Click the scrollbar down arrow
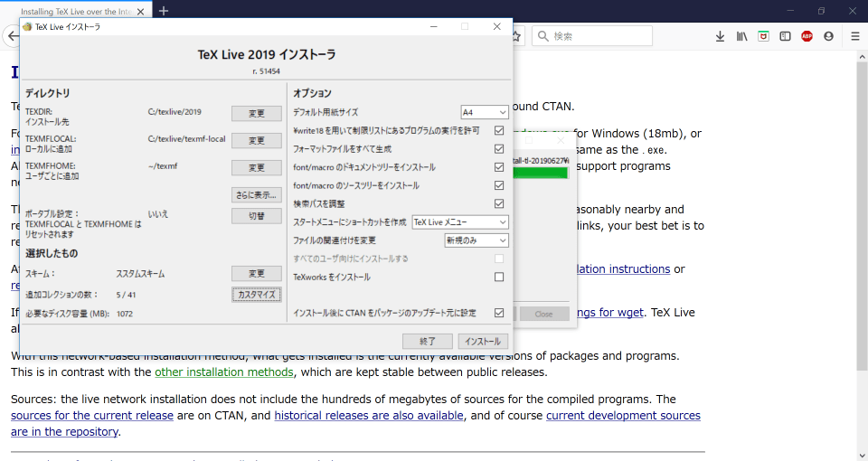868x461 pixels. [862, 456]
